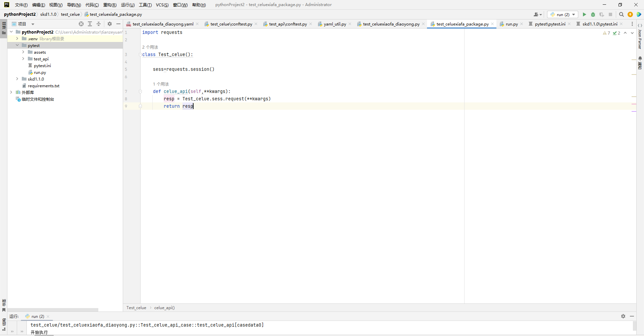Collapse all nodes in the project tree
This screenshot has width=644, height=336.
(x=99, y=24)
